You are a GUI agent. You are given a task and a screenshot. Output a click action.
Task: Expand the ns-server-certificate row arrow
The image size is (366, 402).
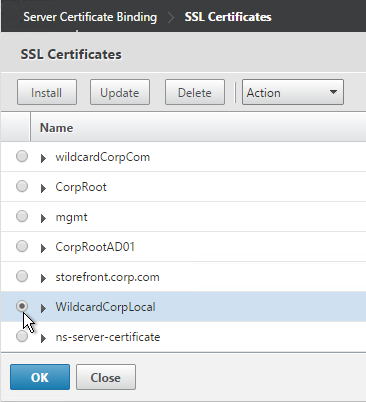[x=43, y=338]
